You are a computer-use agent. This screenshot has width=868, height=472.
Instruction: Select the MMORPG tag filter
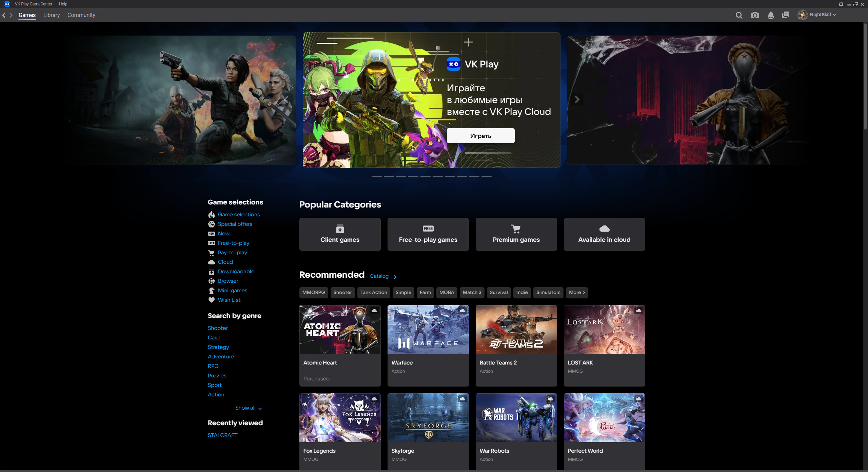314,292
